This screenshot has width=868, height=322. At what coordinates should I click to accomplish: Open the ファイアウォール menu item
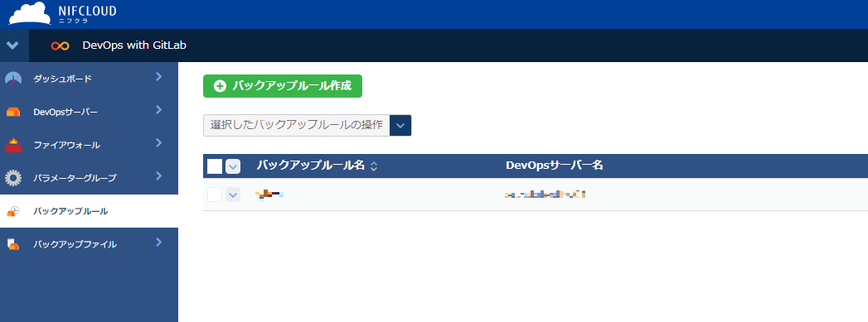click(x=90, y=145)
